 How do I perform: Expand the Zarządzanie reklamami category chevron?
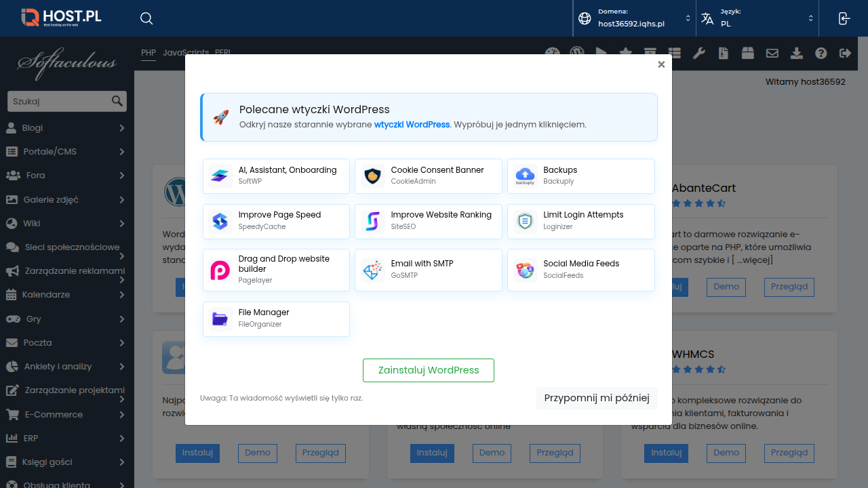(x=122, y=280)
